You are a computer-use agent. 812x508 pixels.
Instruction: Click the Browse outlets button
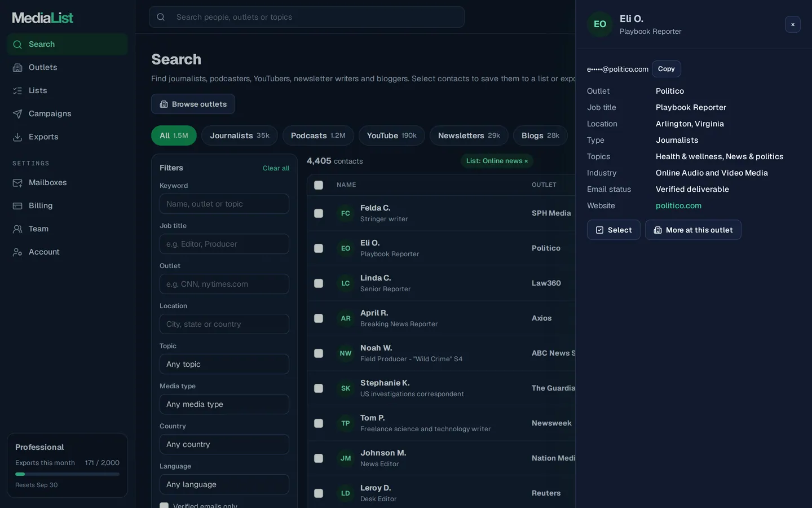click(x=193, y=104)
